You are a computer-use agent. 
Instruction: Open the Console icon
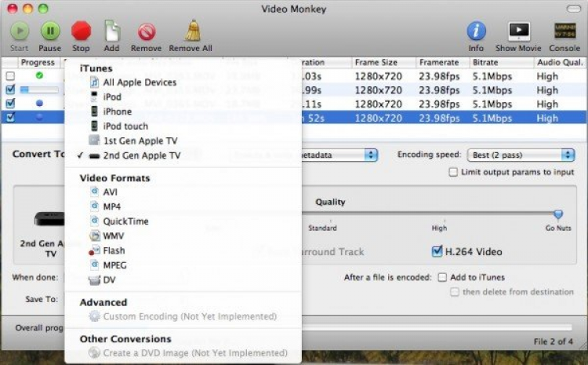point(564,31)
